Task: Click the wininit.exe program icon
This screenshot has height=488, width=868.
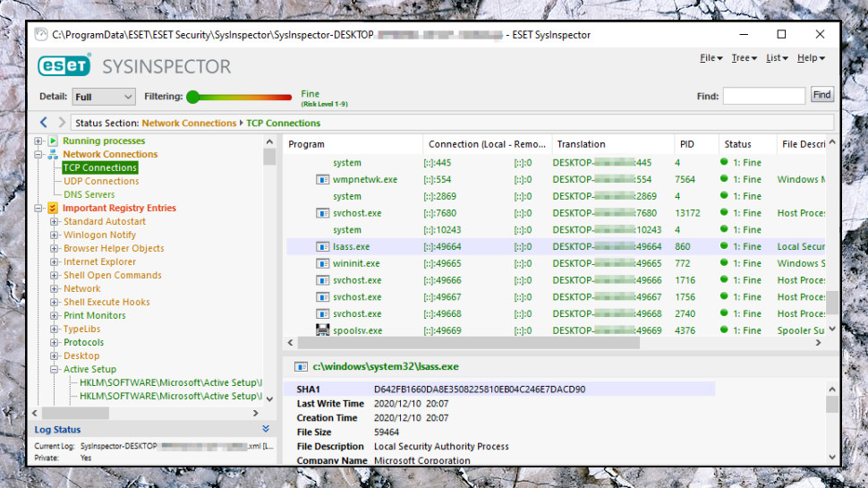Action: (322, 263)
